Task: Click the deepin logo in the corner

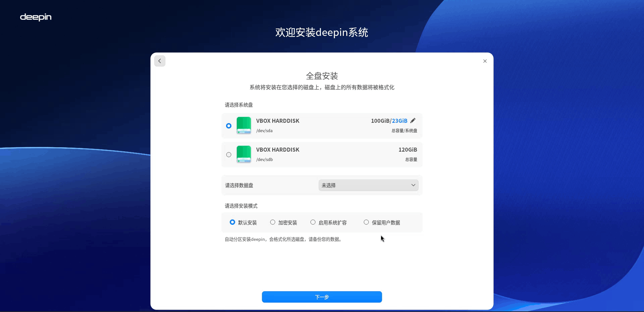Action: pos(36,17)
